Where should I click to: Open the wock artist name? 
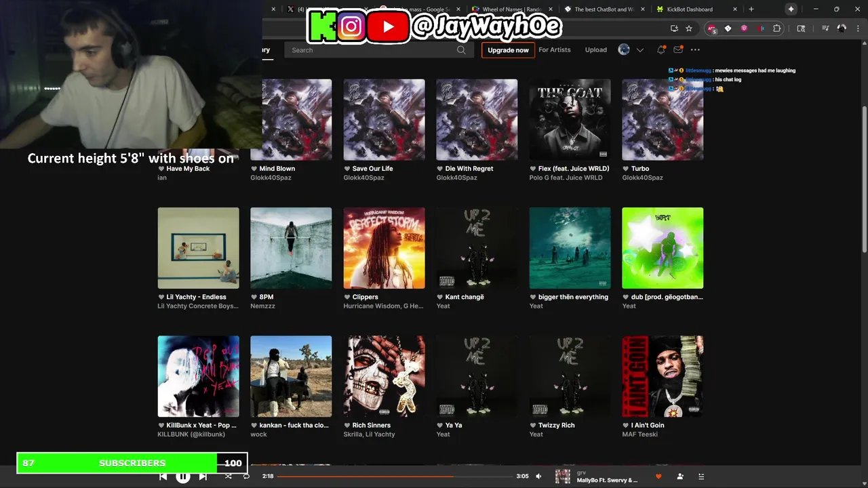tap(258, 434)
